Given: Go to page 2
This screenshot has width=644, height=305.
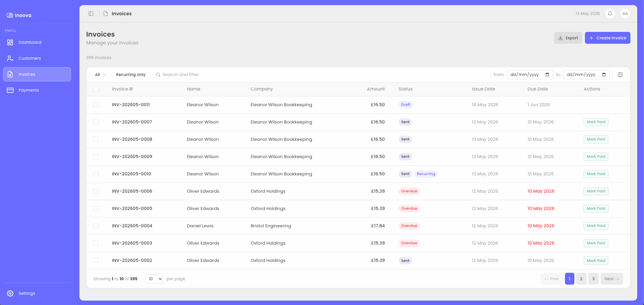Looking at the screenshot, I should [x=581, y=279].
